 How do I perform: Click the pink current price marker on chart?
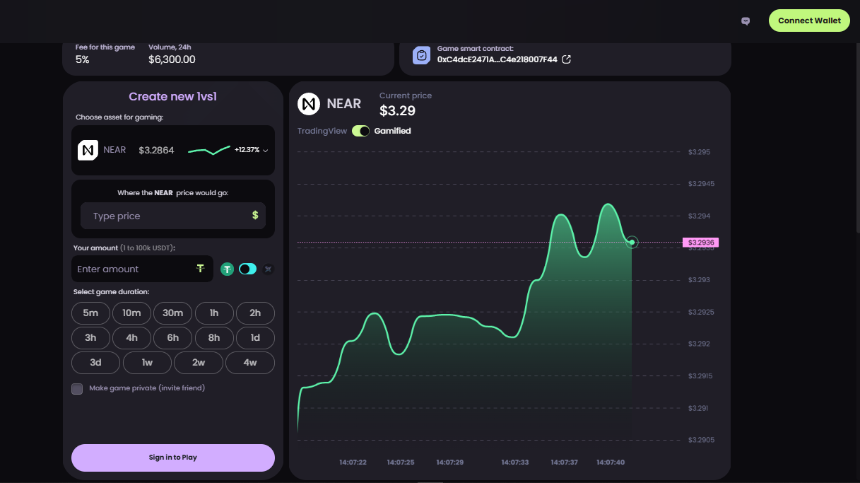[x=700, y=242]
